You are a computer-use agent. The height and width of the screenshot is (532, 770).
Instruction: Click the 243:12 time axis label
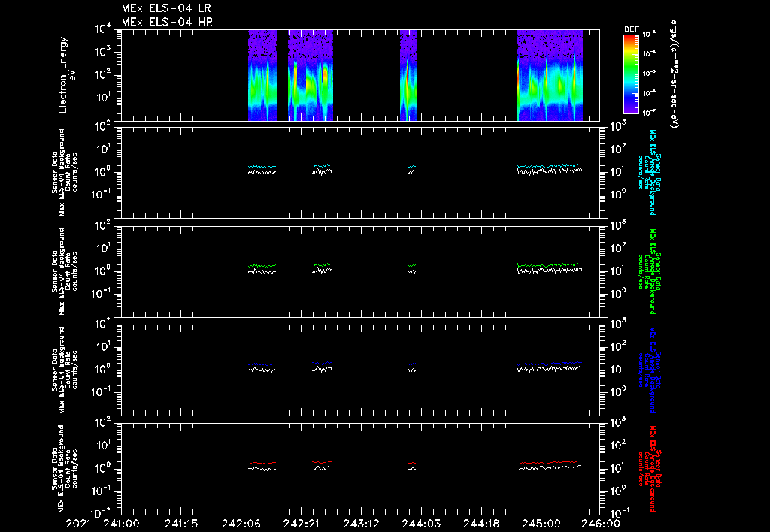click(x=361, y=524)
